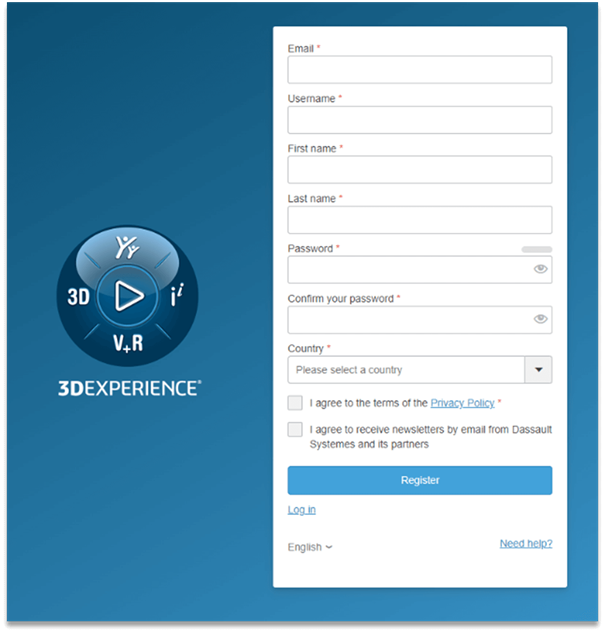Select the 3D quadrant of the compass
Viewport: 605px width, 633px height.
tap(79, 296)
